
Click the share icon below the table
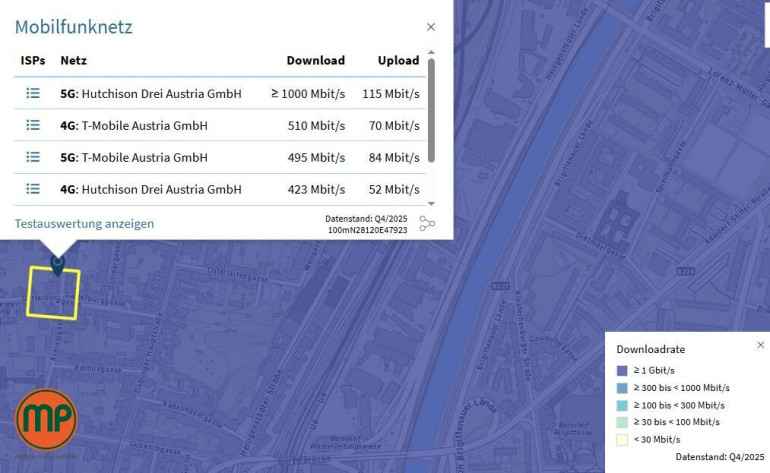(427, 223)
